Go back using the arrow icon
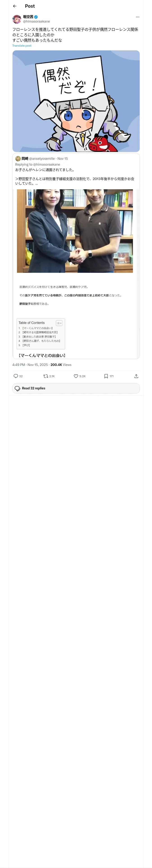The image size is (152, 868). click(x=14, y=6)
